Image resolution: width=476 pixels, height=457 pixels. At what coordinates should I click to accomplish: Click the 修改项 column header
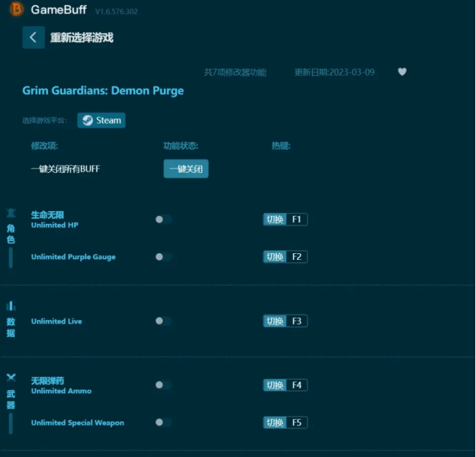pyautogui.click(x=44, y=146)
